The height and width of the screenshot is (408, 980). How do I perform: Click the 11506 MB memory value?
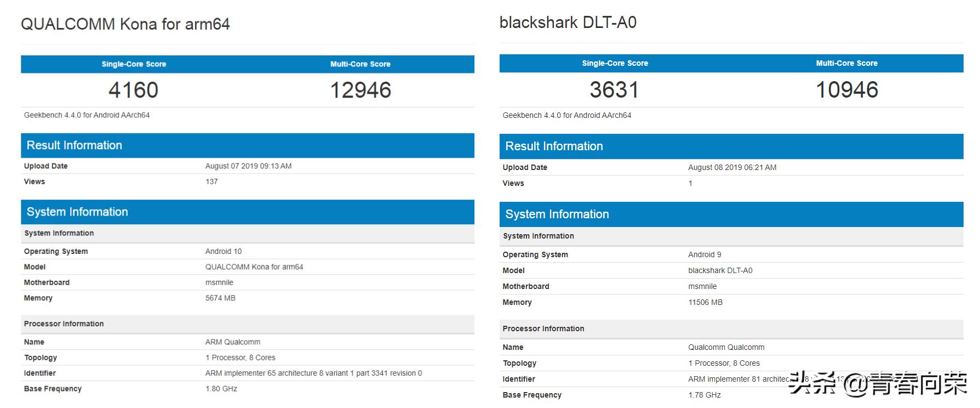(705, 302)
